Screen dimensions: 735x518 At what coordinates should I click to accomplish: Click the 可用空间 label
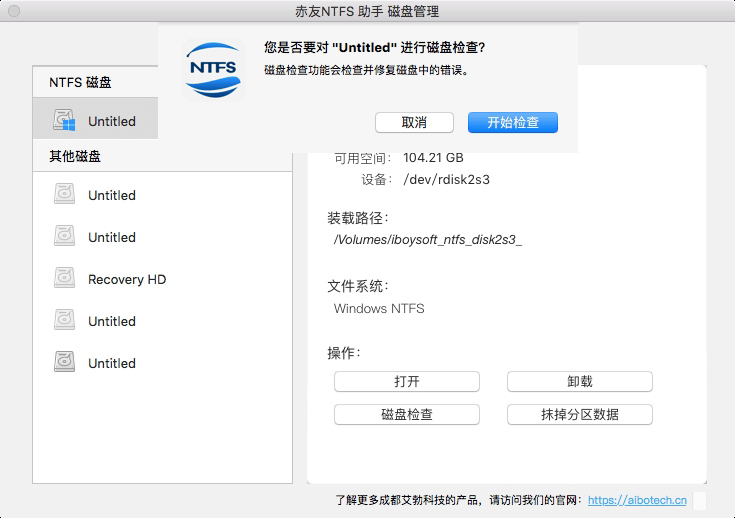362,158
